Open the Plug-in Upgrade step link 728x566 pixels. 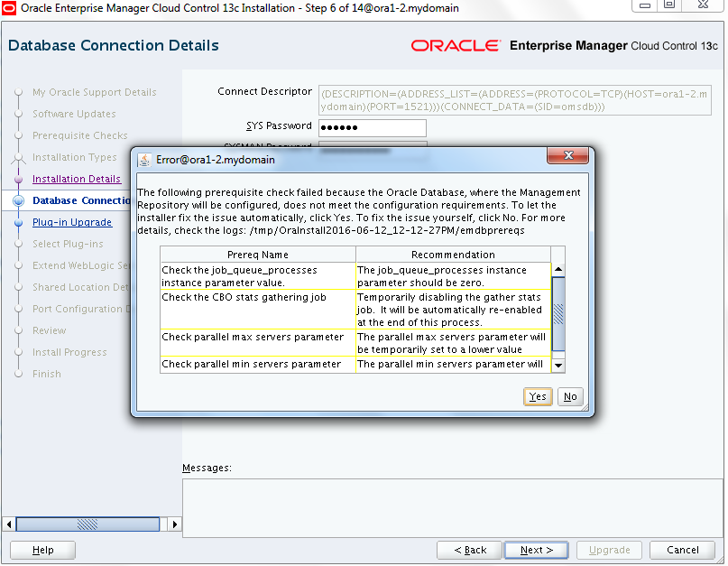[x=72, y=222]
